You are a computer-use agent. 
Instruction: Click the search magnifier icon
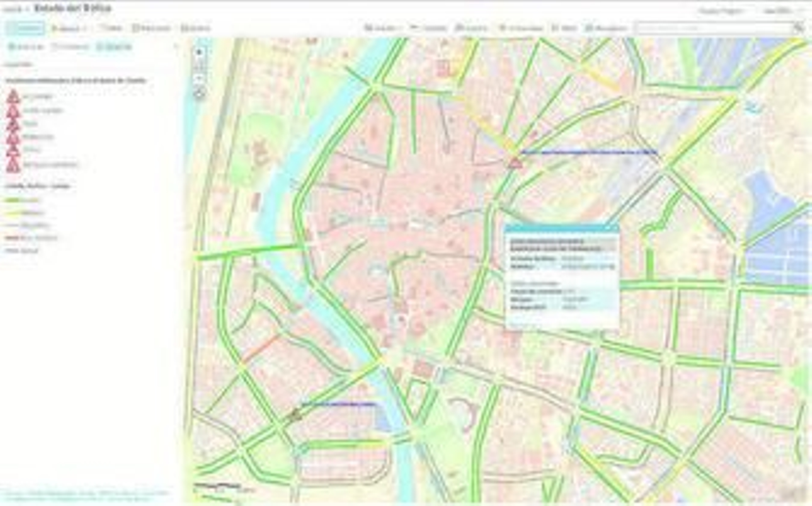(x=798, y=28)
